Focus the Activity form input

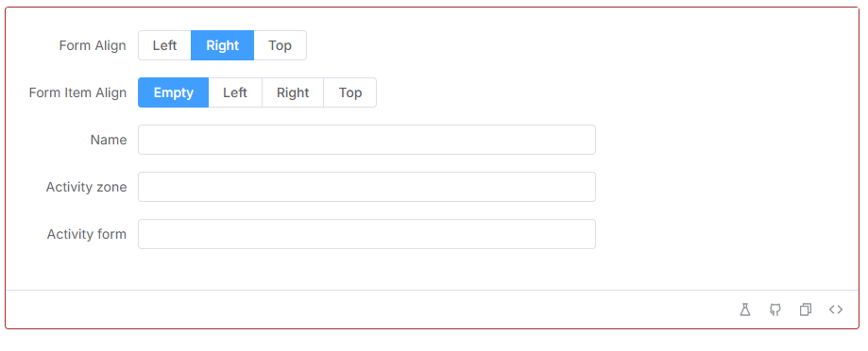[367, 234]
